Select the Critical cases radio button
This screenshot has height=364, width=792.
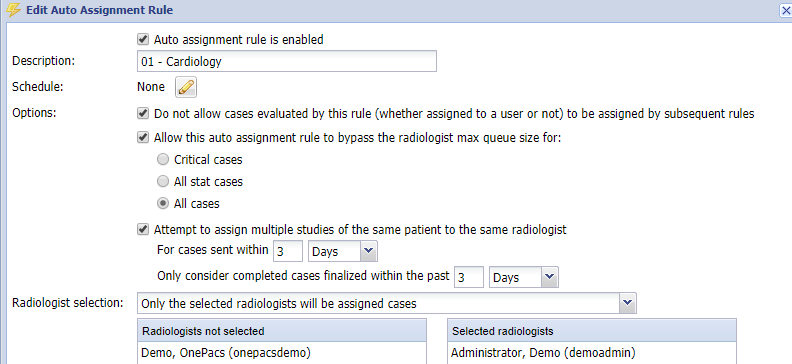point(163,160)
